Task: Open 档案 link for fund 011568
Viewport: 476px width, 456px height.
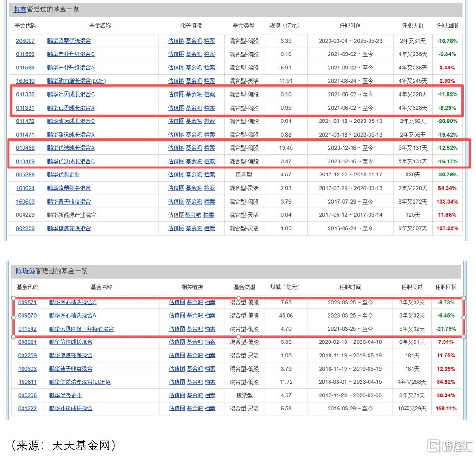Action: click(209, 68)
